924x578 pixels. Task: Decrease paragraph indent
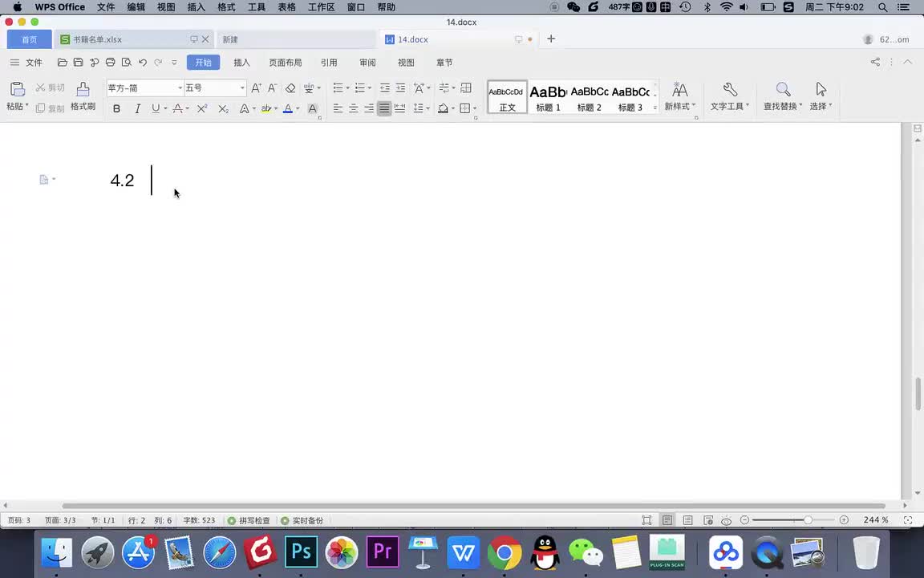coord(384,88)
